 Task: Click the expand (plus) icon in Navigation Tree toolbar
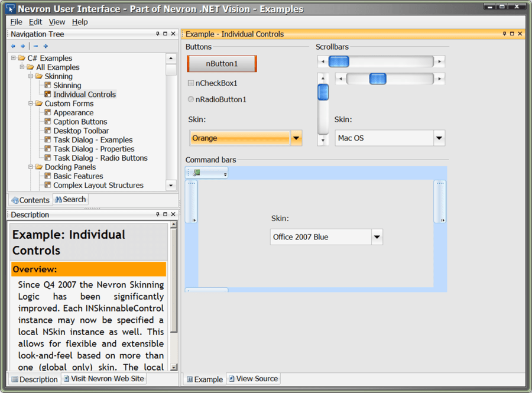point(45,45)
